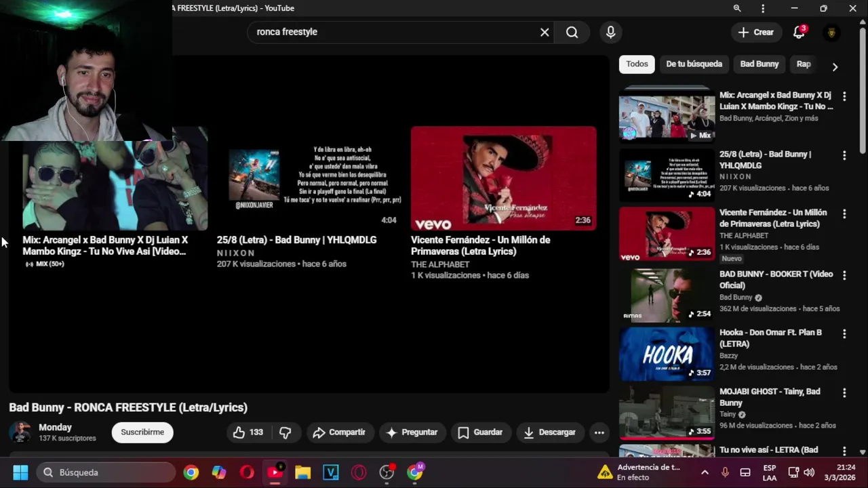Open the Advertencia weather alert widget
Image resolution: width=868 pixels, height=488 pixels.
pos(638,472)
